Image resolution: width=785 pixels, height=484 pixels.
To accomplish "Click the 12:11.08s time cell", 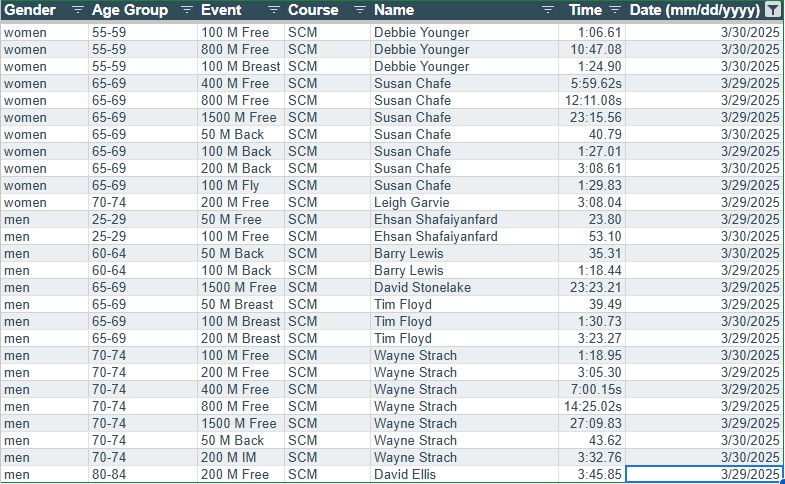I will tap(593, 101).
